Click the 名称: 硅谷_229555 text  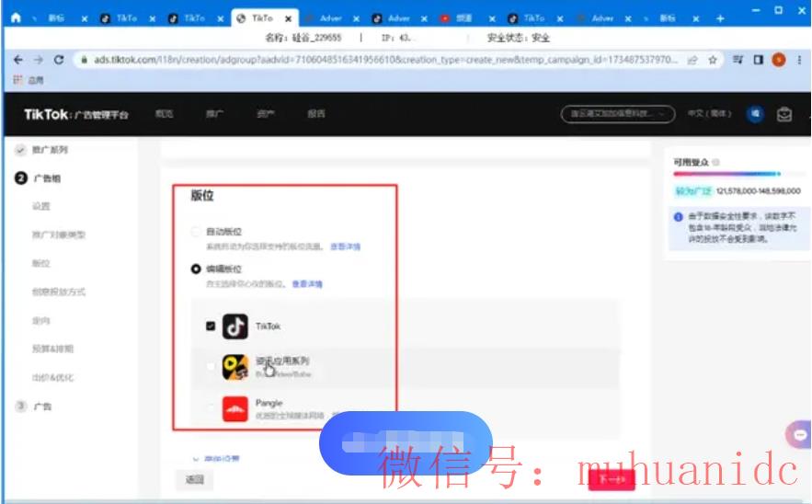click(x=303, y=38)
